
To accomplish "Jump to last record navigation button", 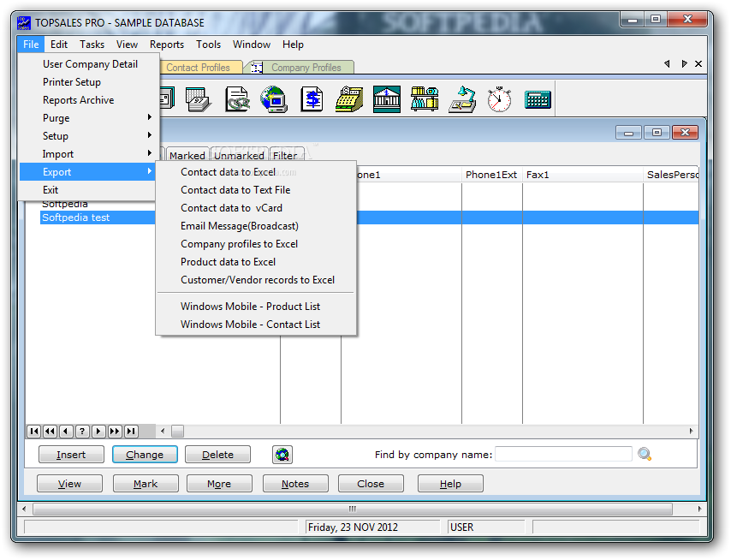I will click(x=132, y=432).
